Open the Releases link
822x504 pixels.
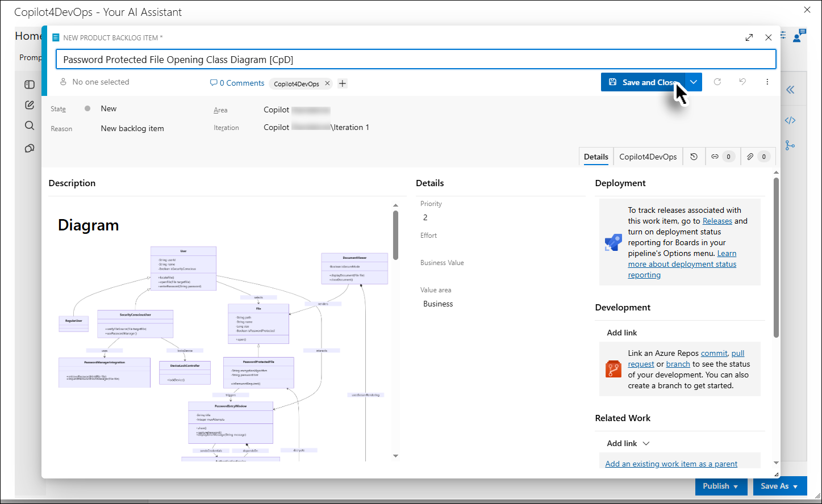(x=717, y=221)
